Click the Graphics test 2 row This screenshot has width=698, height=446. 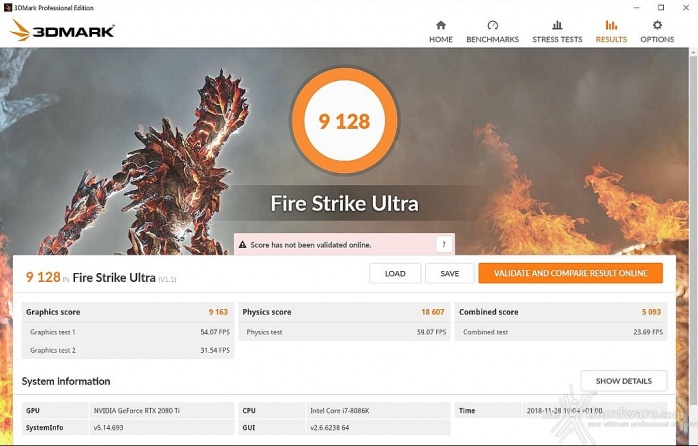[x=128, y=350]
